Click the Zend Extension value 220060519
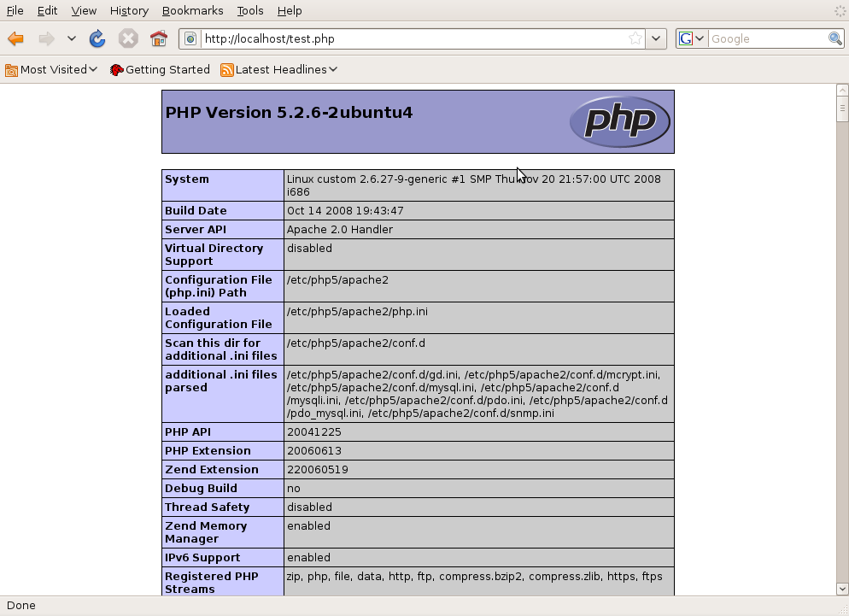The width and height of the screenshot is (849, 616). [x=317, y=470]
